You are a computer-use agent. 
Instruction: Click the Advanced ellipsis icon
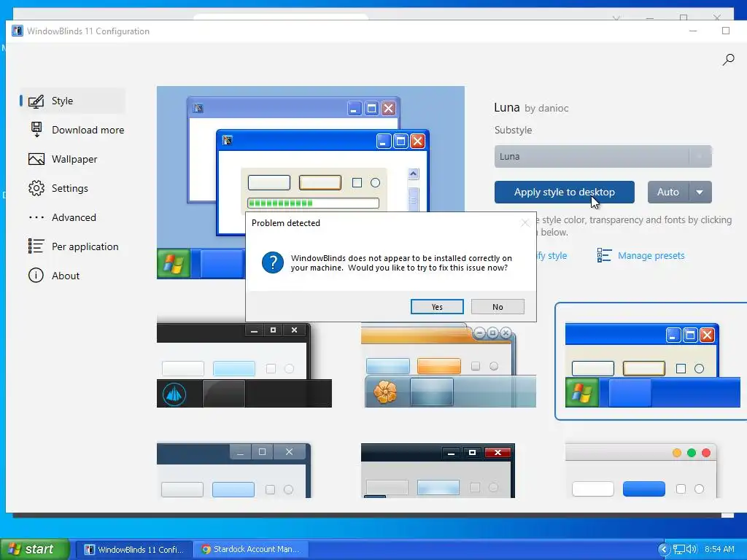tap(36, 217)
